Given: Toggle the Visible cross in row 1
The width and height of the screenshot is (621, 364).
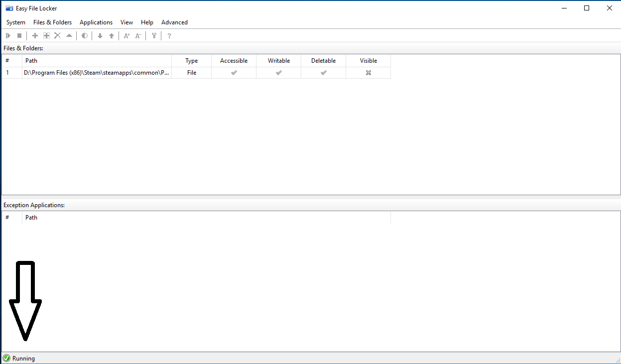Looking at the screenshot, I should (x=369, y=73).
